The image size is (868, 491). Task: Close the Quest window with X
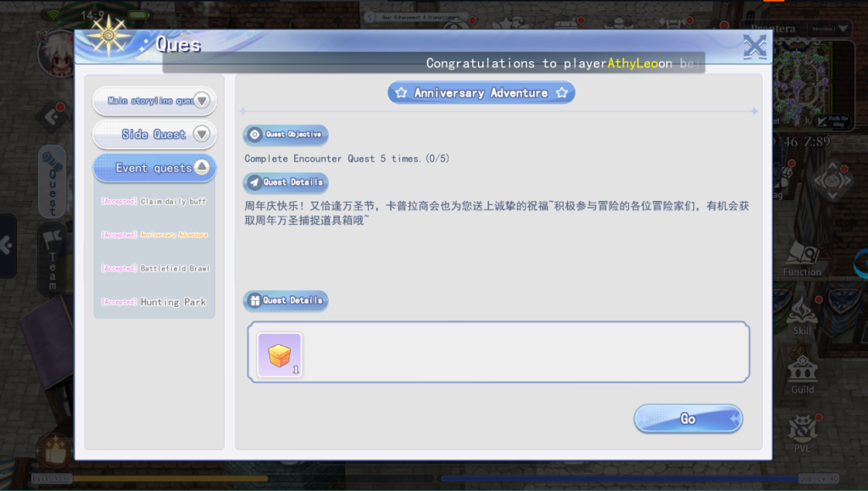tap(754, 47)
